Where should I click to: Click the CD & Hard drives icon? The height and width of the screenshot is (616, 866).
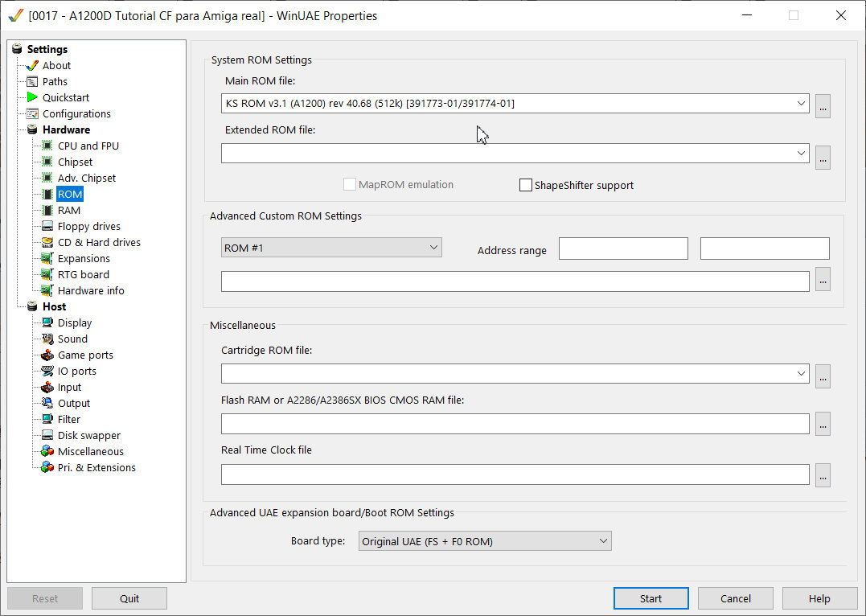click(47, 242)
